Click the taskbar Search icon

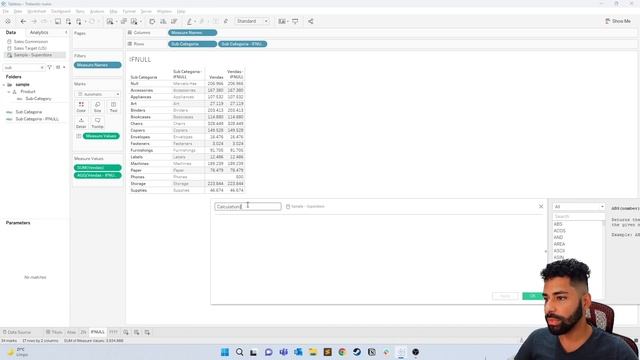click(x=239, y=352)
